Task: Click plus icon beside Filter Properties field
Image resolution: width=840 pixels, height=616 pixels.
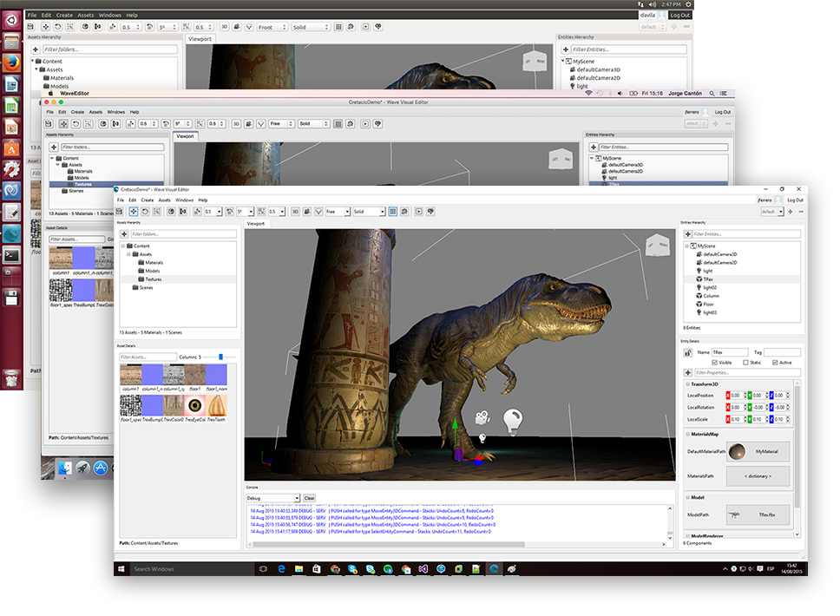Action: [688, 372]
